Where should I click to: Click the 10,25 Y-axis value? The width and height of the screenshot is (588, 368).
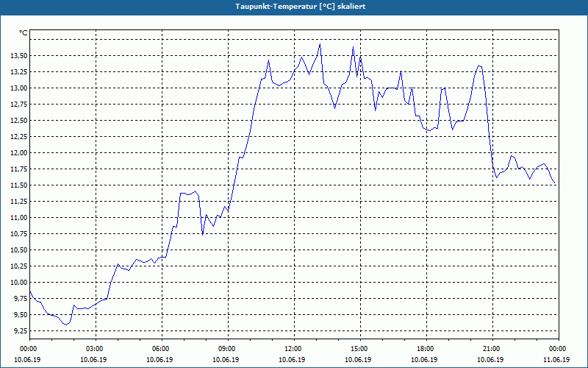point(19,266)
